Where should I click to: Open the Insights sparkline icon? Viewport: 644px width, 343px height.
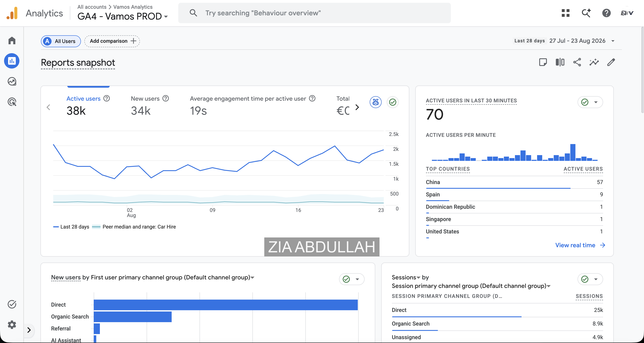tap(594, 62)
